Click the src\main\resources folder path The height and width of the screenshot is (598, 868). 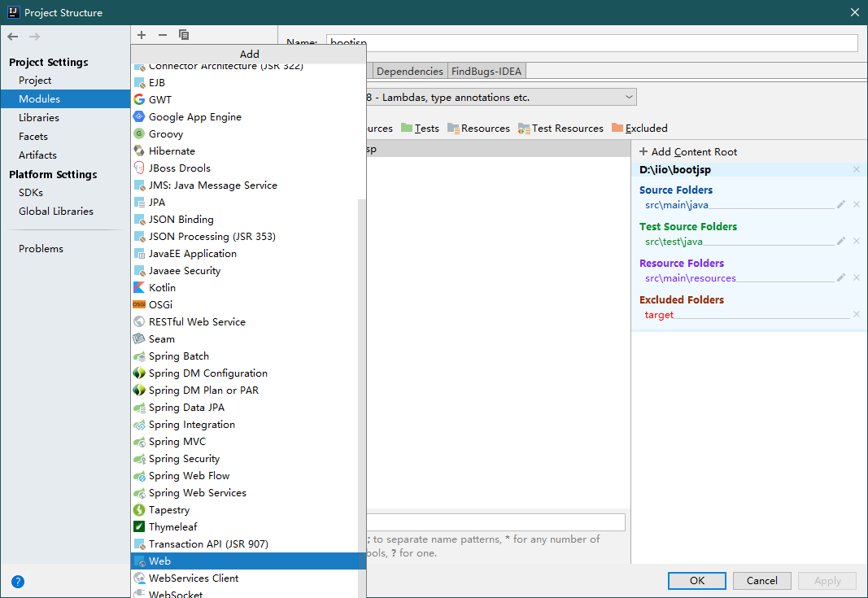click(691, 278)
